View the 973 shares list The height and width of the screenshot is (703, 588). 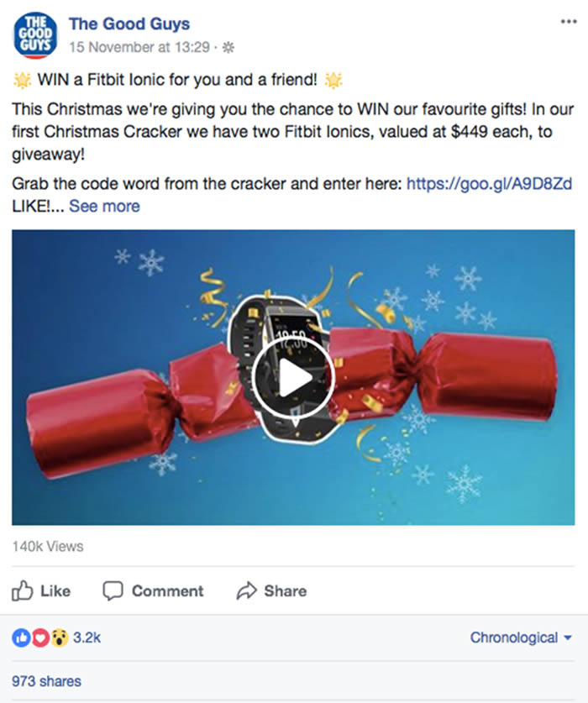(47, 681)
